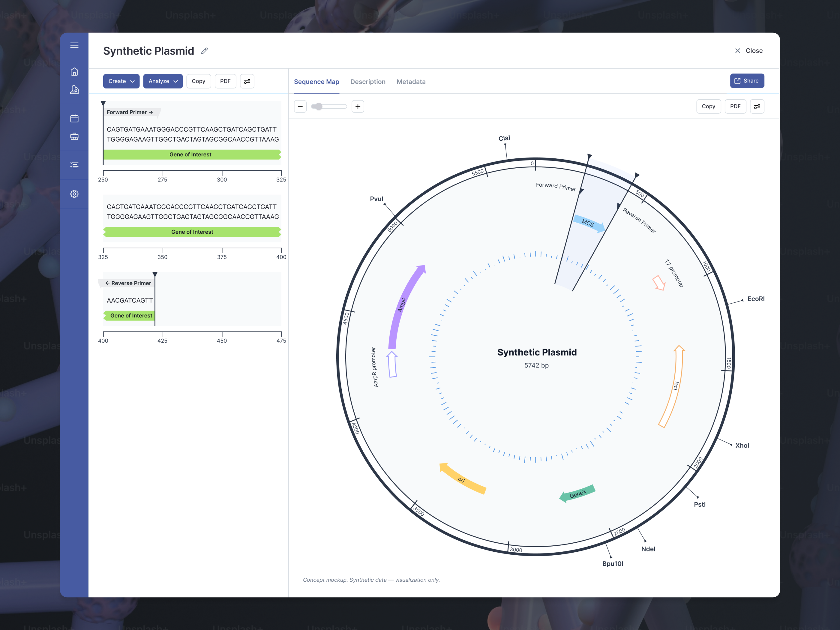The height and width of the screenshot is (630, 840).
Task: Go to the Home sidebar icon
Action: click(x=74, y=72)
